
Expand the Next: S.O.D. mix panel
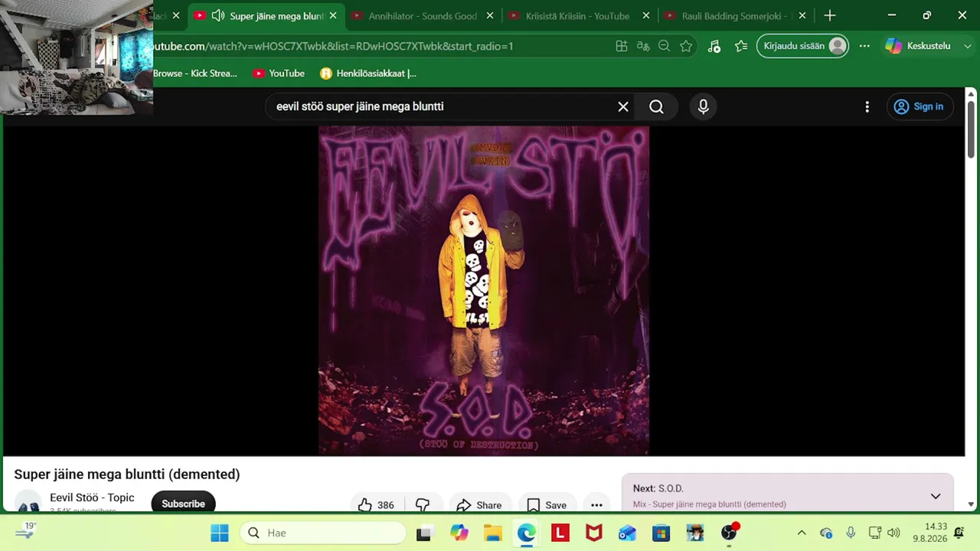(936, 497)
